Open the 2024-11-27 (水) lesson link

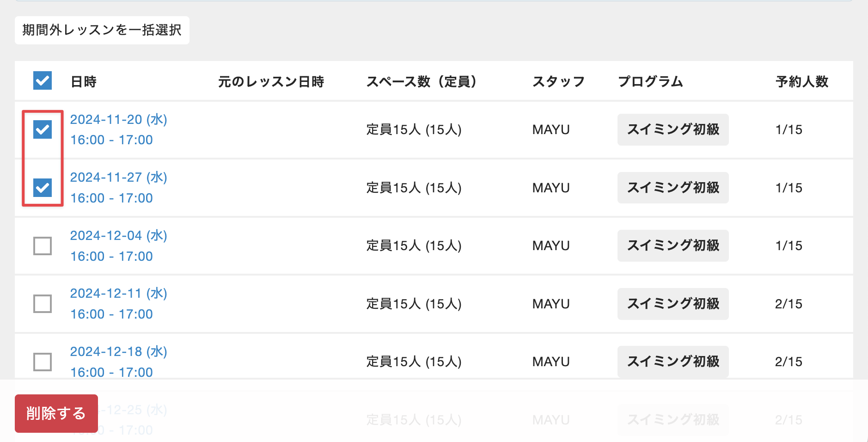coord(118,178)
